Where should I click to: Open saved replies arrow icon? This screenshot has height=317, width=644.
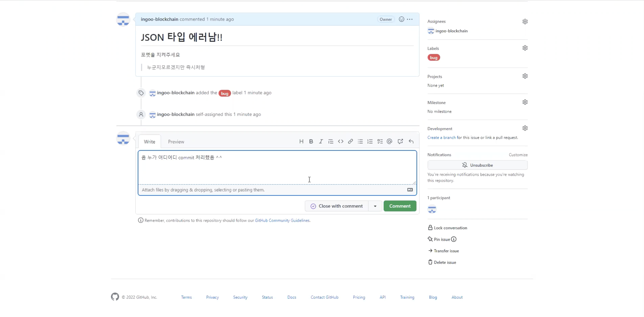coord(411,142)
